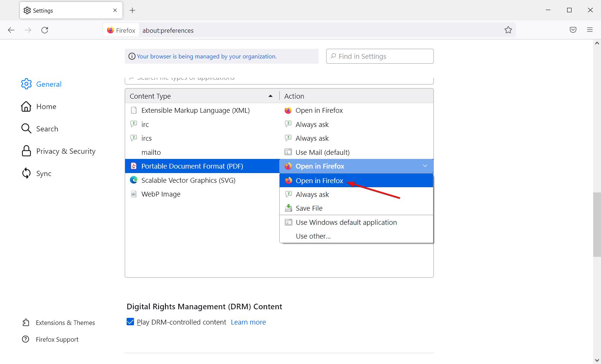Open Firefox Support link
The height and width of the screenshot is (364, 601).
point(50,339)
